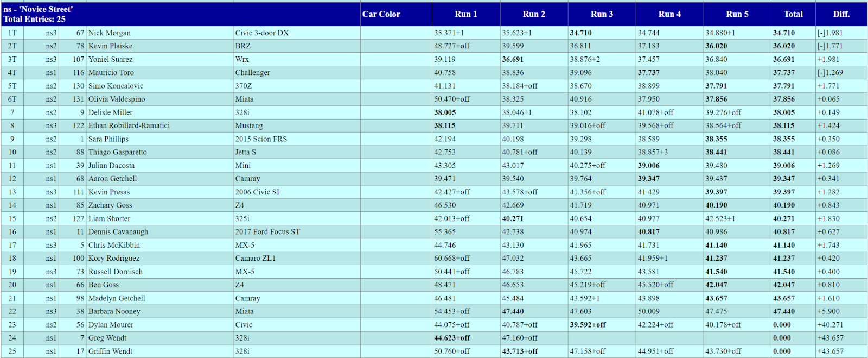Click car model Wrx

point(242,60)
